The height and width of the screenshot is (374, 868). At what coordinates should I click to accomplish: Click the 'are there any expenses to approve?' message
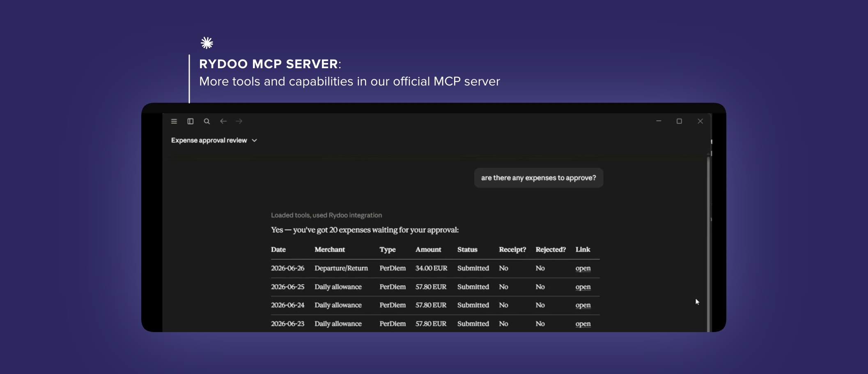click(x=539, y=178)
